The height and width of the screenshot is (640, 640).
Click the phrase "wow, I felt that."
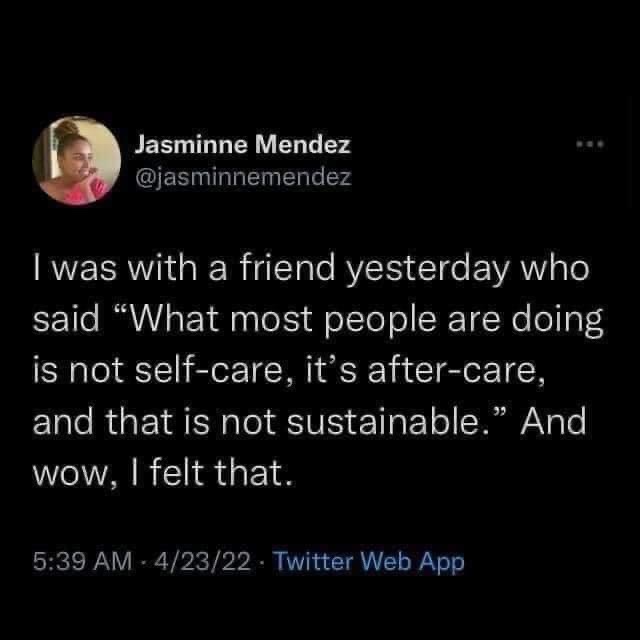point(164,468)
